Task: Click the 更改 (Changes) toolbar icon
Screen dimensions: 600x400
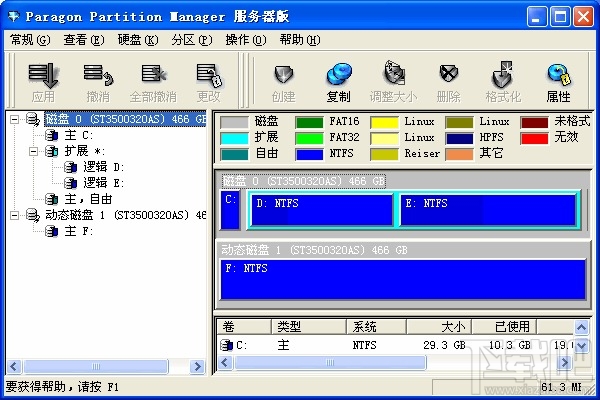Action: pos(209,75)
